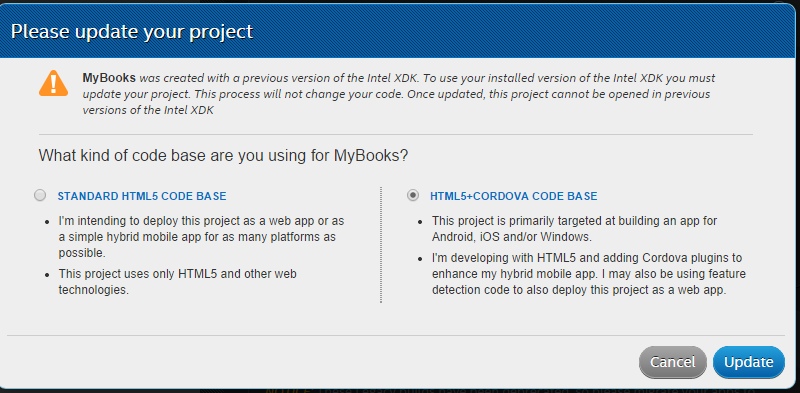This screenshot has height=393, width=800.
Task: Click the partially hidden NOTICE text behind dialog
Action: pos(510,390)
